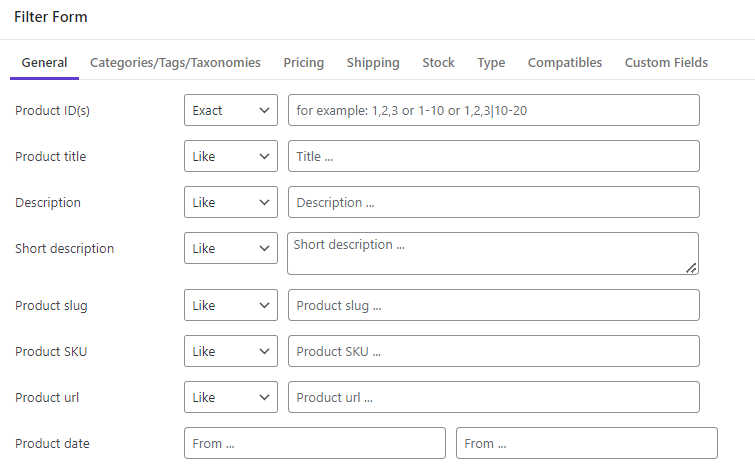755x475 pixels.
Task: Open the Short description Like dropdown
Action: pyautogui.click(x=231, y=248)
